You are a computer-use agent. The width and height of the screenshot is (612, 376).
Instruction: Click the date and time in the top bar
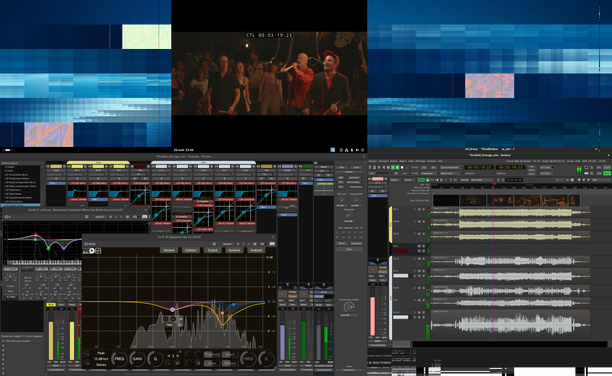pyautogui.click(x=183, y=150)
